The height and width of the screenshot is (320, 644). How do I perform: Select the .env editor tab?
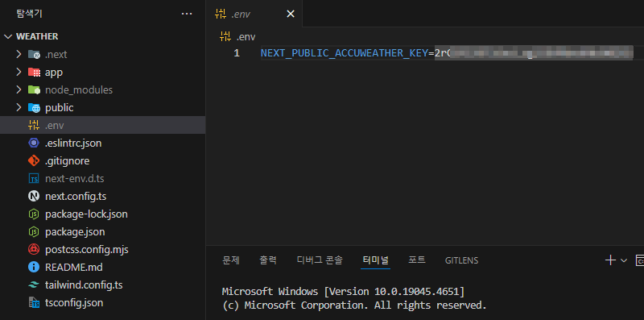(x=254, y=14)
